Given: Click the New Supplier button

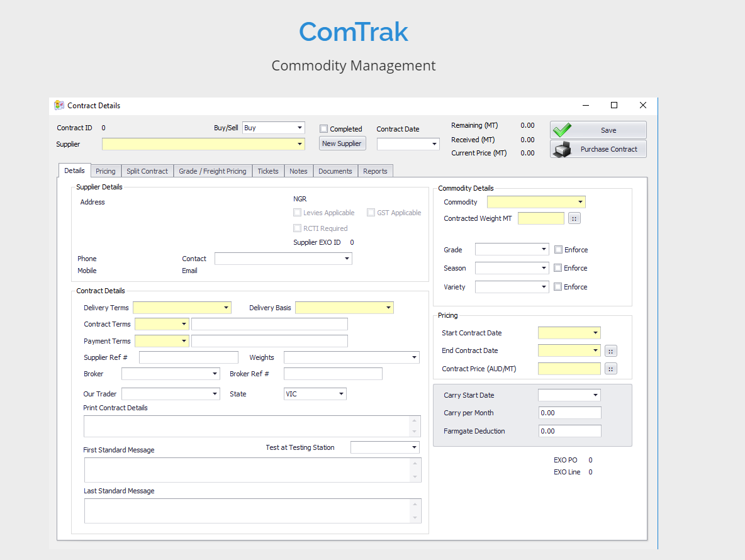Looking at the screenshot, I should click(x=342, y=143).
